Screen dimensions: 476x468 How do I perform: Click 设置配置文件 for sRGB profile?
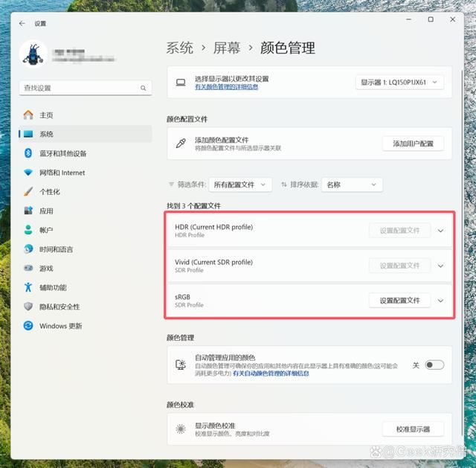point(399,301)
